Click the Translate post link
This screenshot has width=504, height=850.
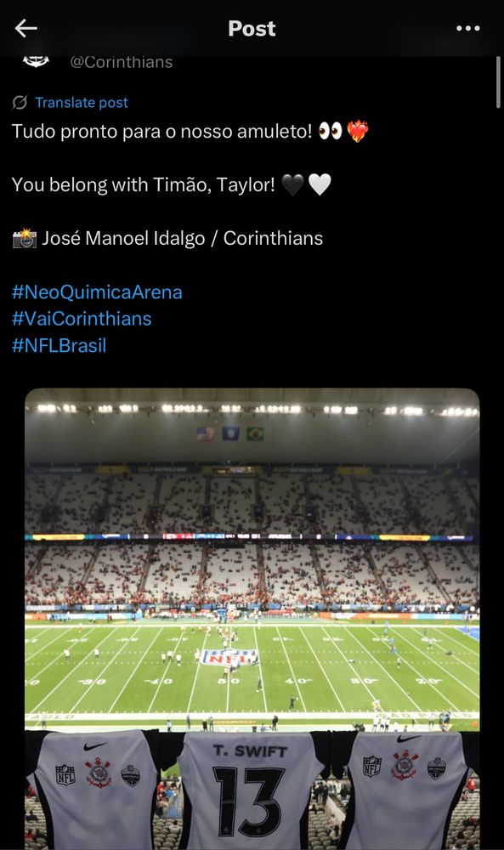[81, 102]
